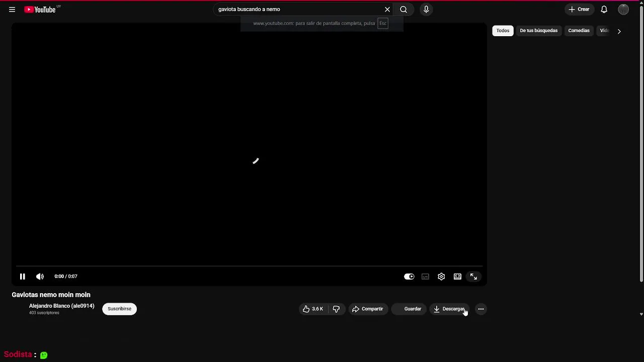Click the 403 suscriptores text
Viewport: 644px width, 362px height.
(44, 313)
